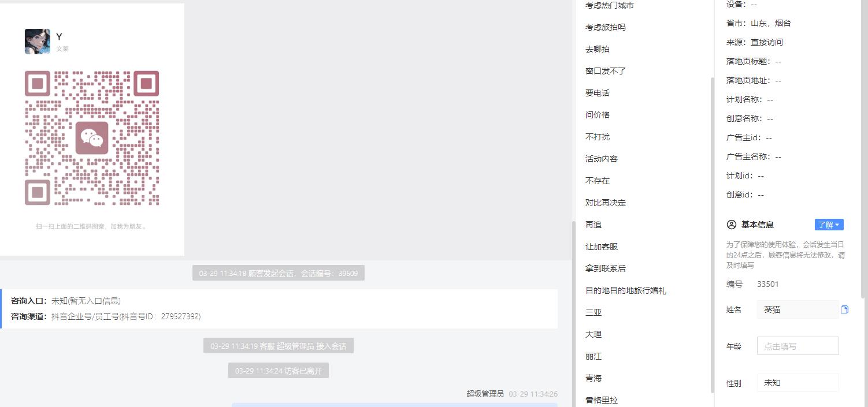Image resolution: width=868 pixels, height=407 pixels.
Task: Click the 省市 山东，烟台 entry
Action: (x=759, y=23)
